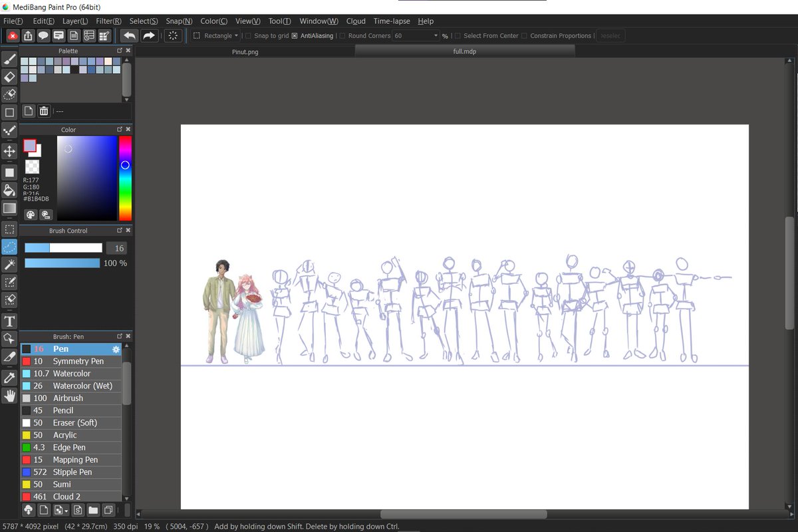Open the Time-lapse menu
This screenshot has height=532, width=798.
pos(392,21)
